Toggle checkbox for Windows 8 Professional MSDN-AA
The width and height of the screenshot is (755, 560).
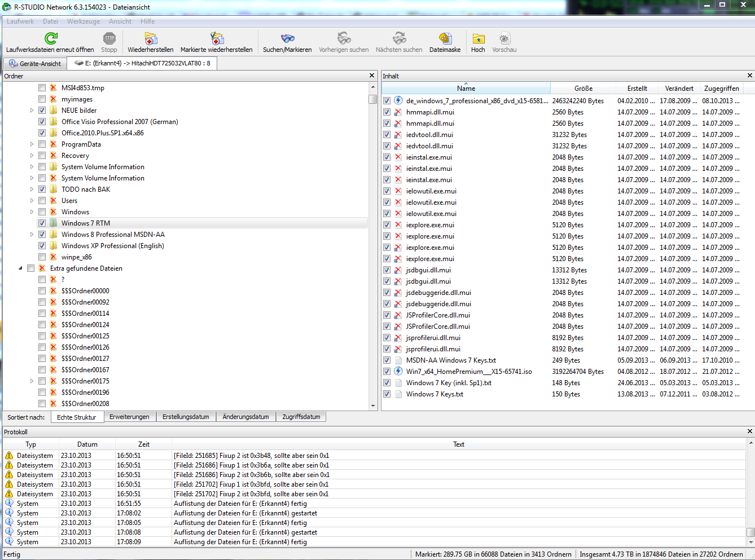point(42,235)
